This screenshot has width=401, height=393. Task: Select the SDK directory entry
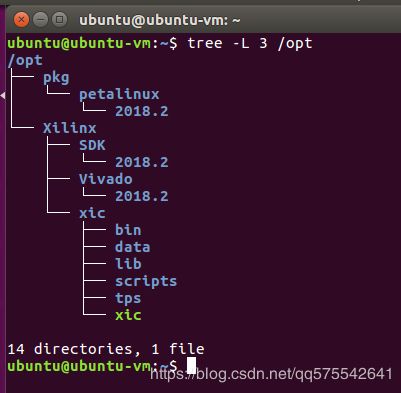coord(92,145)
